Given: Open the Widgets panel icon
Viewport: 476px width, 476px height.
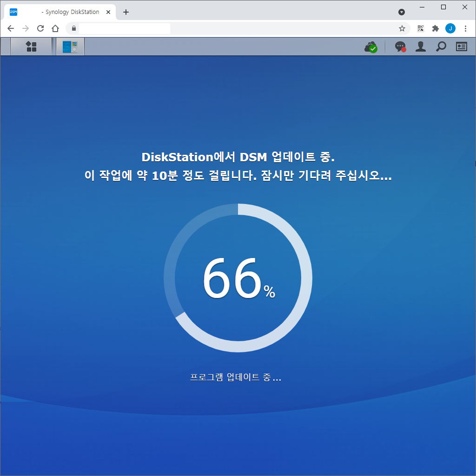Looking at the screenshot, I should pos(462,46).
